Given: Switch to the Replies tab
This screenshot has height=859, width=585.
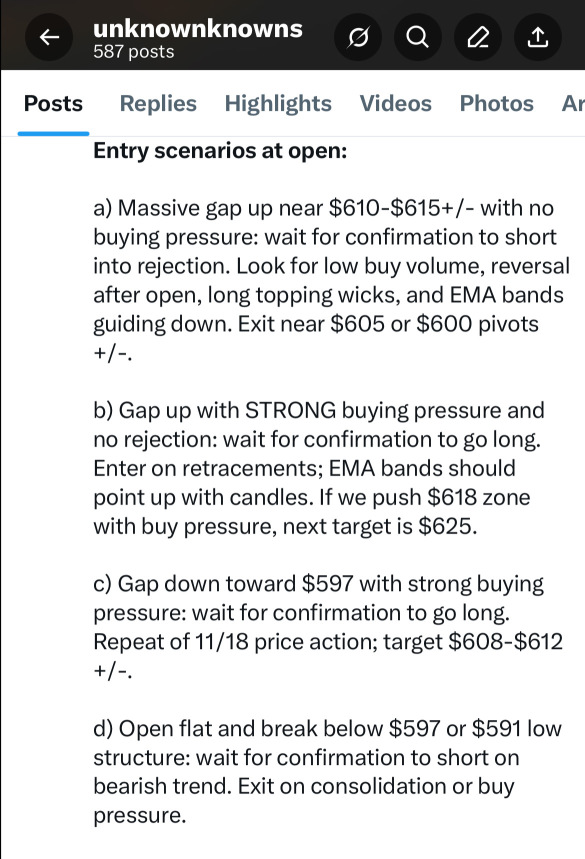Looking at the screenshot, I should [158, 103].
